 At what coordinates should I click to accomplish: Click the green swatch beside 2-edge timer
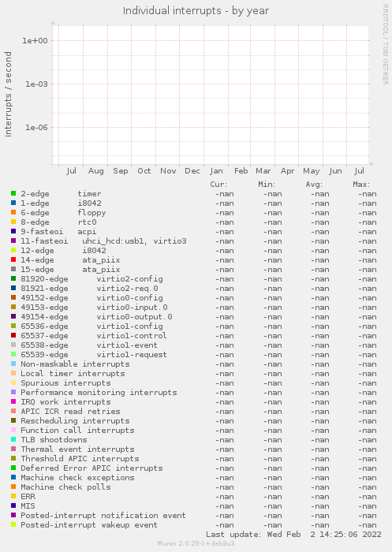click(13, 193)
